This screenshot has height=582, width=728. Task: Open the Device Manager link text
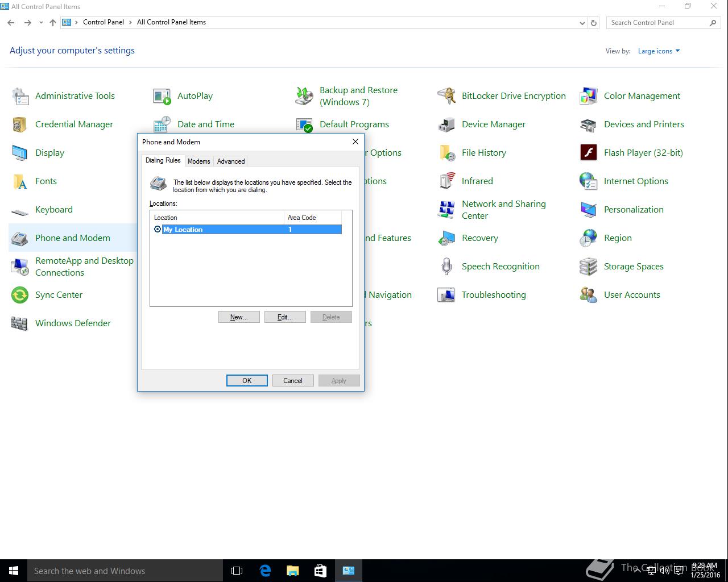click(x=494, y=124)
